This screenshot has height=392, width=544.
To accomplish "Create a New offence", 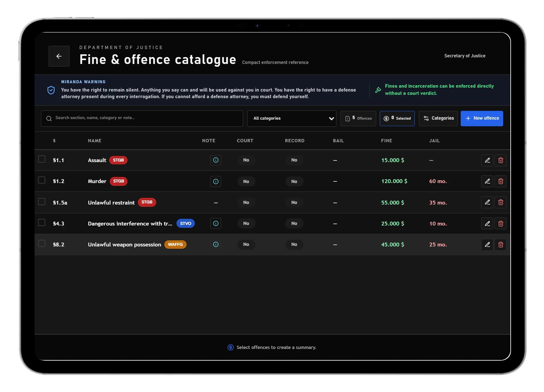I will pyautogui.click(x=482, y=119).
